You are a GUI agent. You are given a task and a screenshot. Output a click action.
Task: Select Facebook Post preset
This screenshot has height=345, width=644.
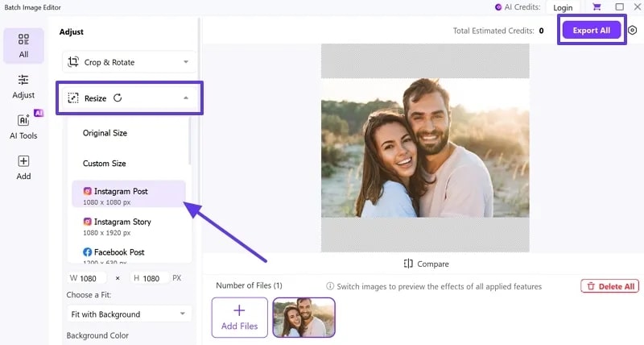129,254
